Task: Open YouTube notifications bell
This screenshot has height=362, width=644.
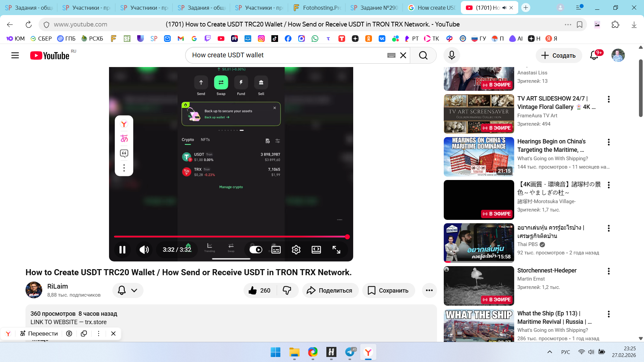Action: point(594,55)
